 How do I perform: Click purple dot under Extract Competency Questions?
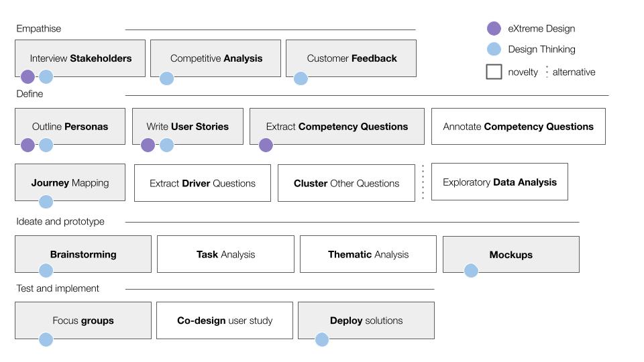[266, 145]
